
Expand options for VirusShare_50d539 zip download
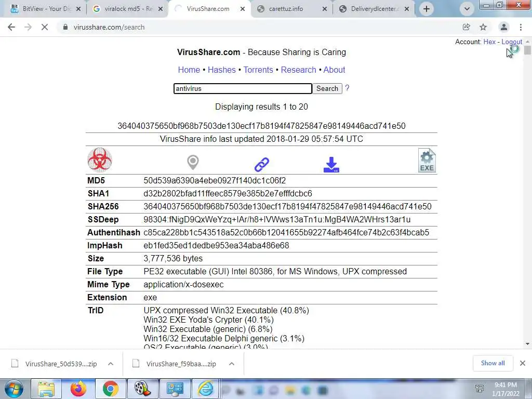111,364
